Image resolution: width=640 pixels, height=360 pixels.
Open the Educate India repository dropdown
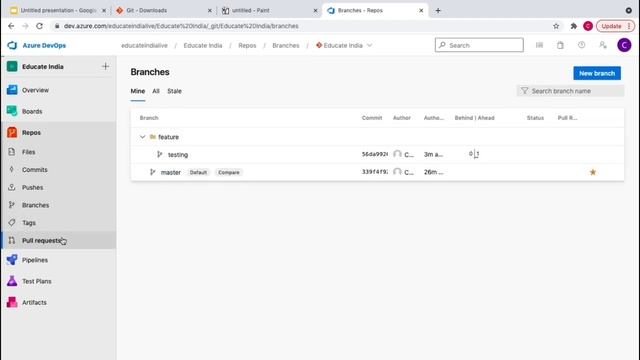point(344,45)
